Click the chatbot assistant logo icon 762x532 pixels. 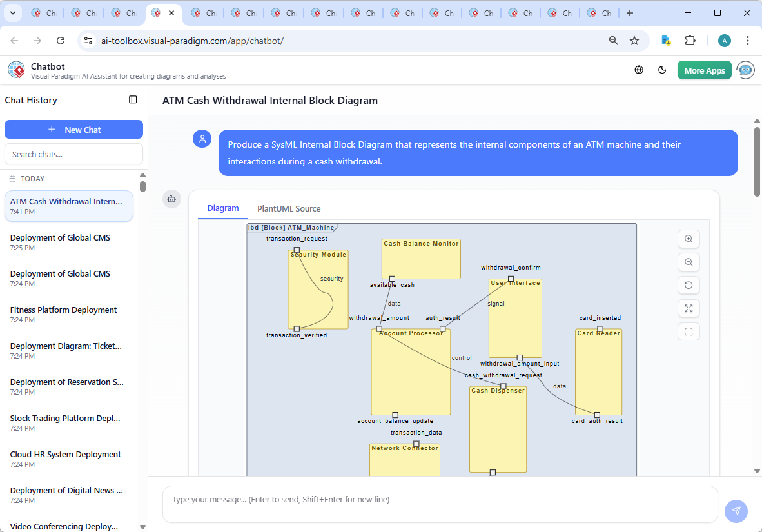point(15,70)
